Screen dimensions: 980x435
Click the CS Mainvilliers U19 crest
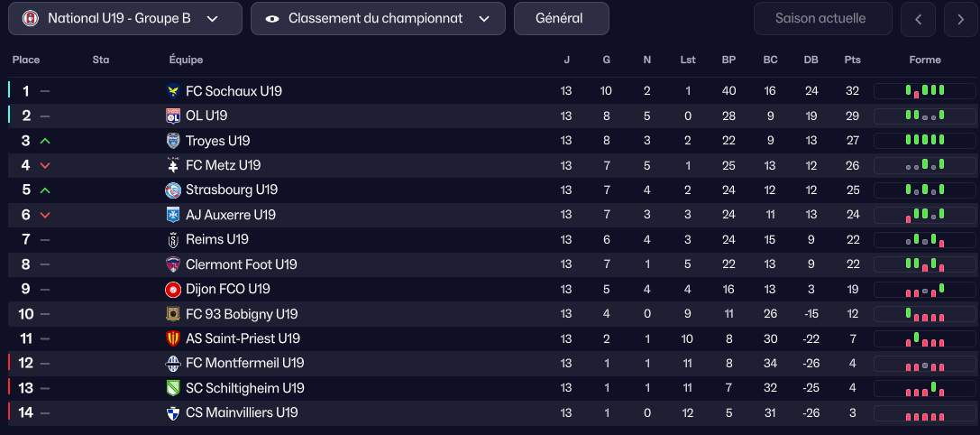pyautogui.click(x=173, y=412)
